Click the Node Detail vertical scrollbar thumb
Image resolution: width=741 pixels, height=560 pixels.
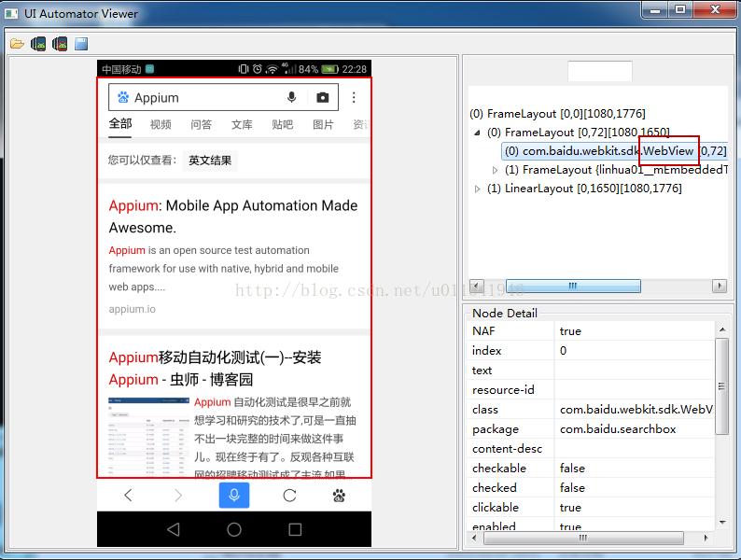721,386
